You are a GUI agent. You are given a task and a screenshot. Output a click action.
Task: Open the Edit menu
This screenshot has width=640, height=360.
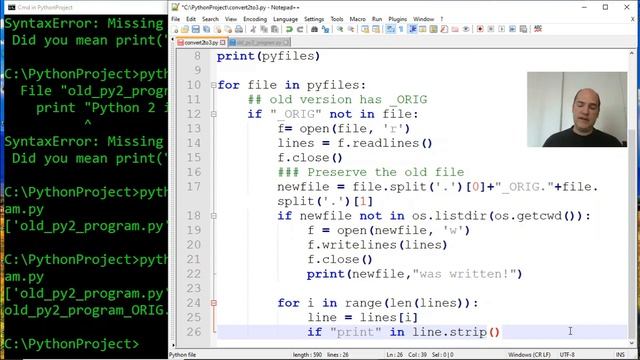pyautogui.click(x=191, y=19)
